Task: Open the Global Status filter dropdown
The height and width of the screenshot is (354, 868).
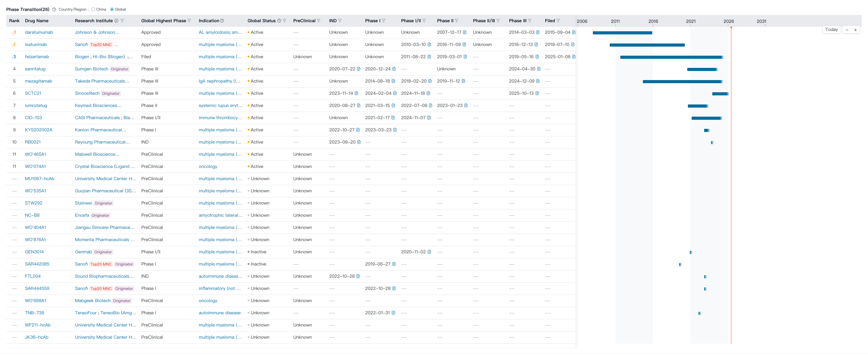Action: click(285, 21)
